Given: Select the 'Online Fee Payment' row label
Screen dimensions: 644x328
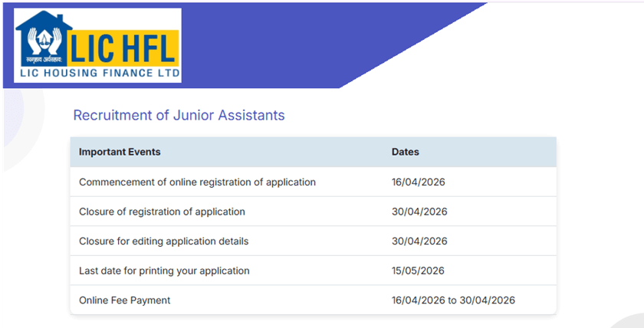Looking at the screenshot, I should pyautogui.click(x=124, y=300).
